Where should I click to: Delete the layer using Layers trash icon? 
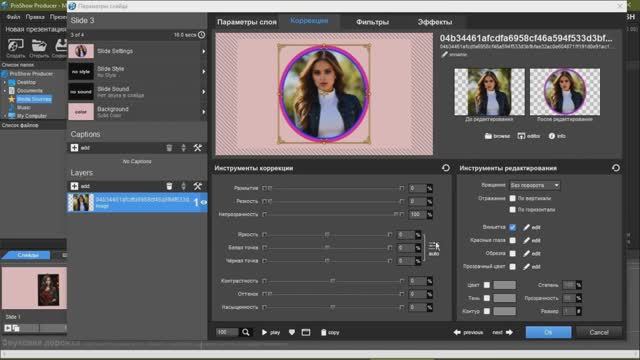click(169, 186)
